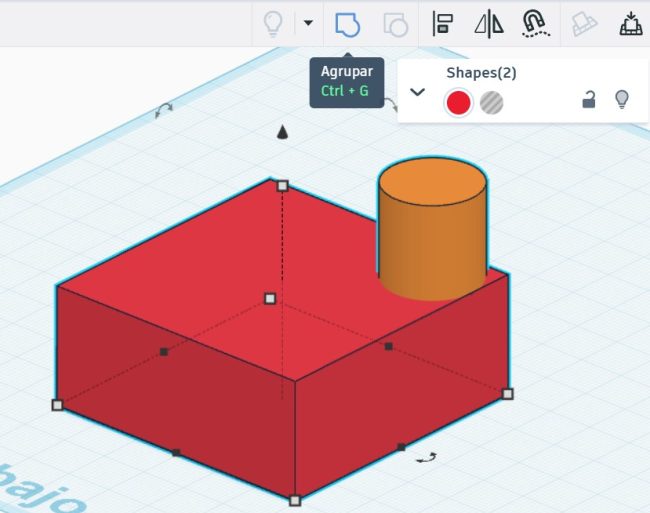Toggle the lock editing padlock

tap(591, 99)
